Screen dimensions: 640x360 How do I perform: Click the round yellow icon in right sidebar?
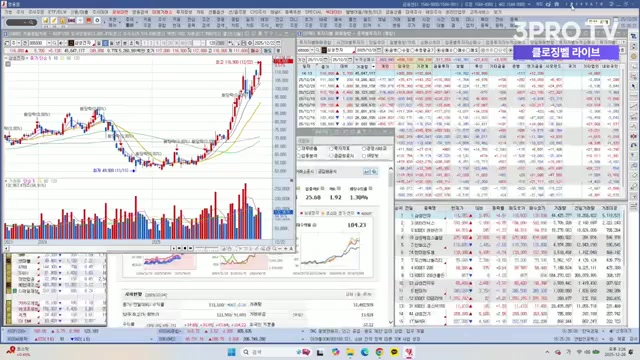coord(634,56)
